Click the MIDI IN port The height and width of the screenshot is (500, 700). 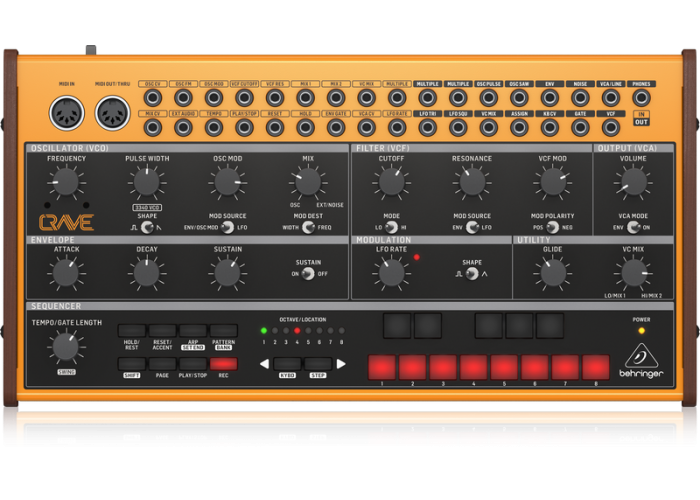coord(67,113)
